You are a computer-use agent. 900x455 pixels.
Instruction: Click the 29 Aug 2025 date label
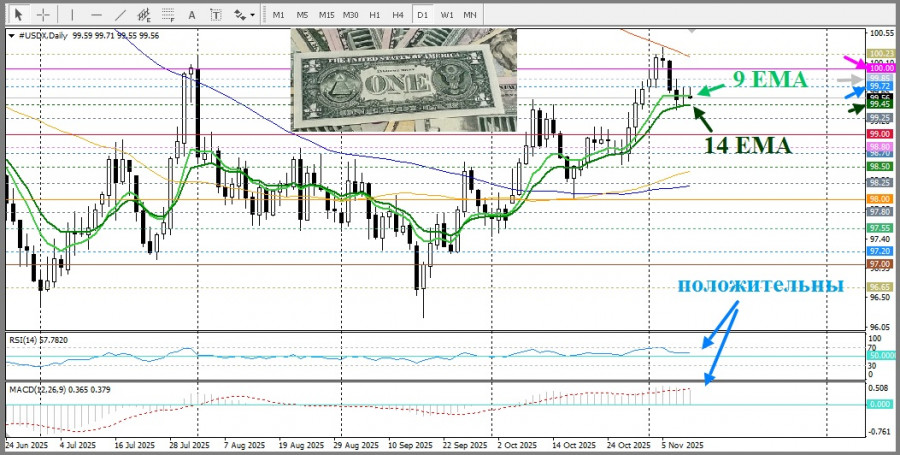click(357, 445)
